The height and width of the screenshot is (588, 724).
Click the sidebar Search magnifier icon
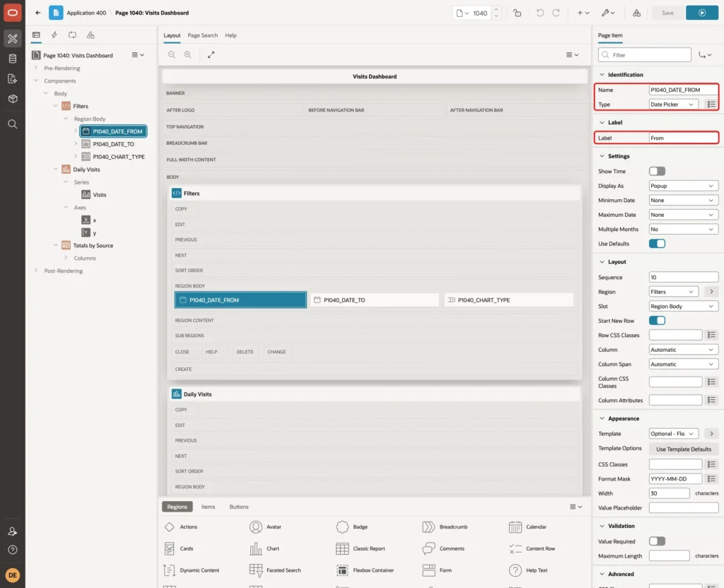tap(13, 124)
